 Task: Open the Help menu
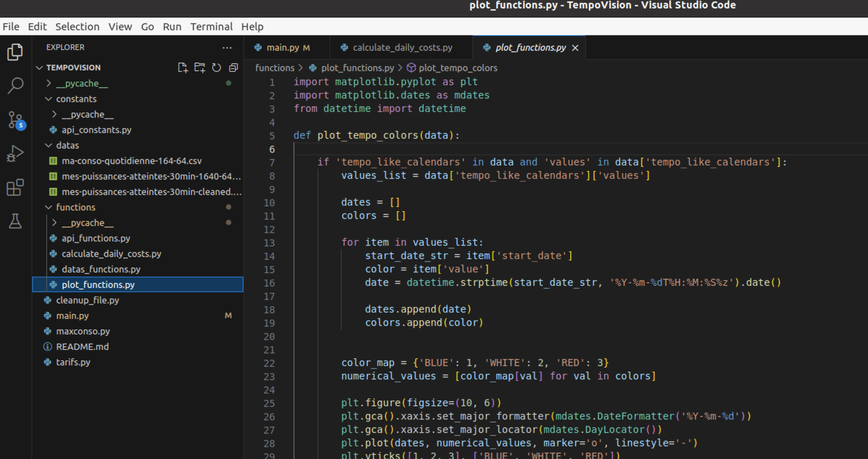click(252, 27)
